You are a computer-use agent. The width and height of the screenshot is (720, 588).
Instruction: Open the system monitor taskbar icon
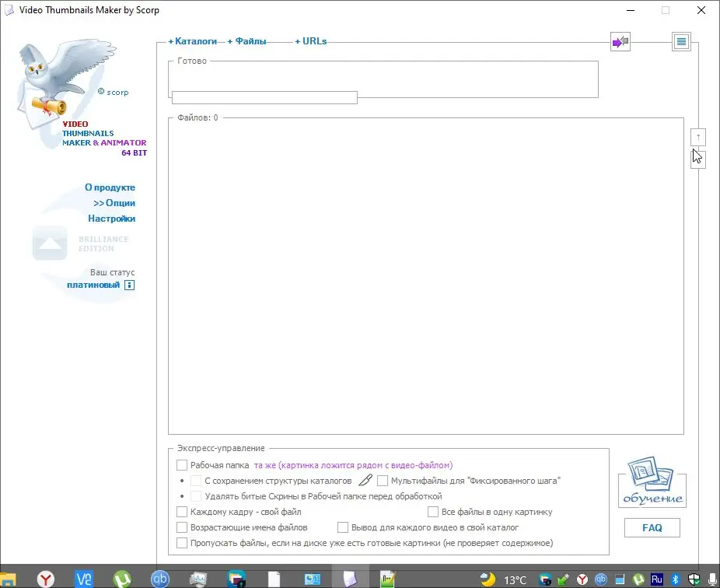pyautogui.click(x=198, y=579)
